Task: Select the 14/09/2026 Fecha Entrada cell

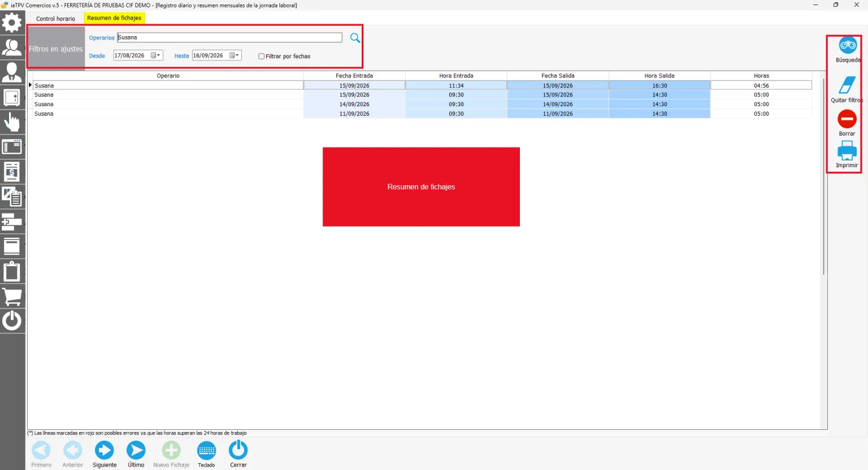Action: click(354, 105)
